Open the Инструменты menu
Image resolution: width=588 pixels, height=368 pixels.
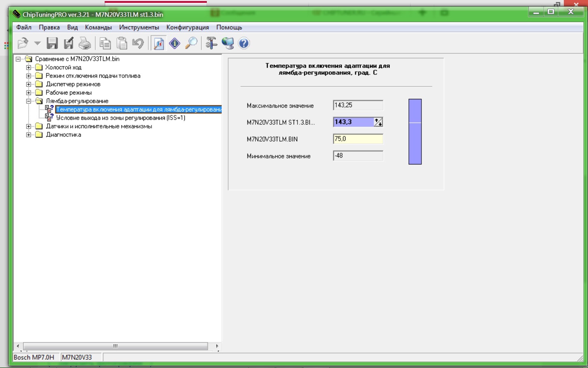(139, 27)
